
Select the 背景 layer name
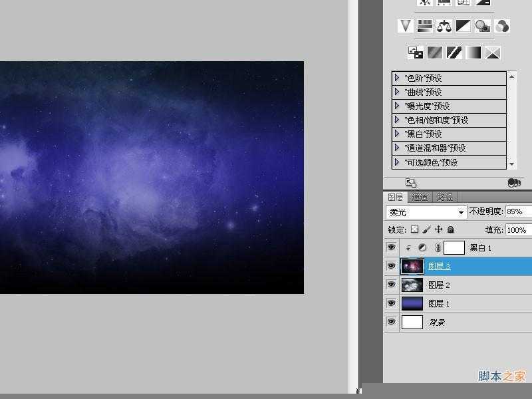coord(437,323)
